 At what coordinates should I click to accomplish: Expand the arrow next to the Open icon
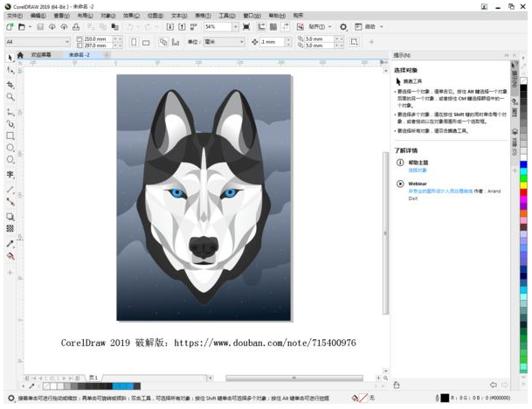pyautogui.click(x=31, y=27)
